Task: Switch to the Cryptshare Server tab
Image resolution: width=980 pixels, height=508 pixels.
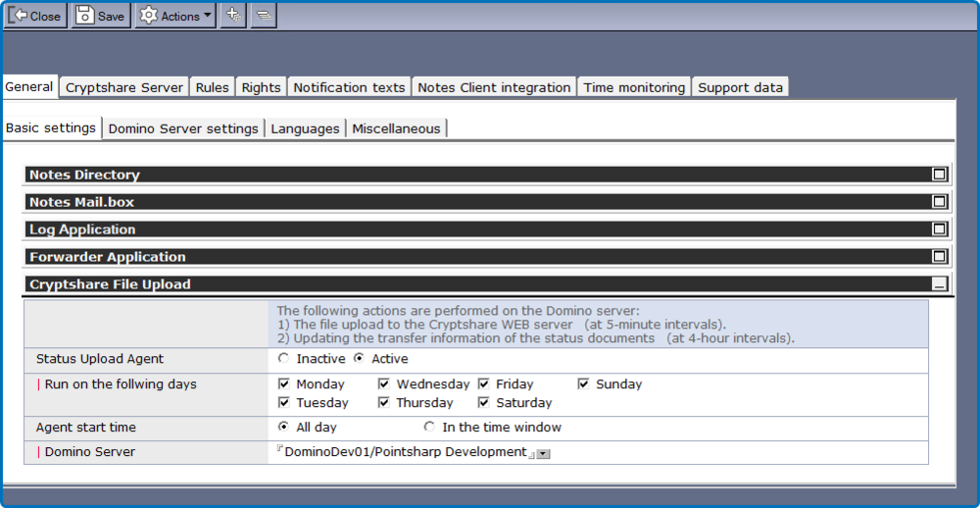Action: tap(123, 87)
